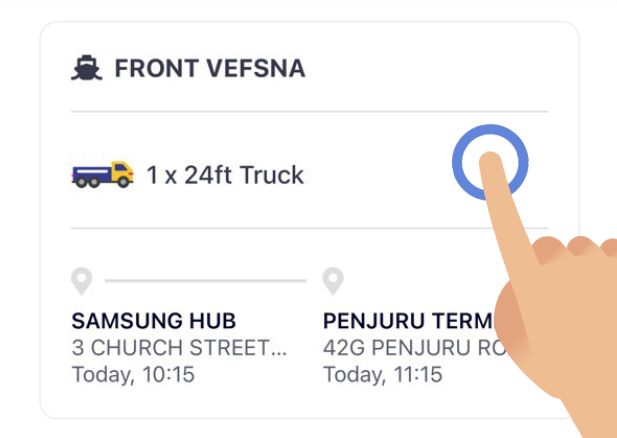Select the blue circle radio button
Image resolution: width=617 pixels, height=438 pixels.
tap(490, 162)
